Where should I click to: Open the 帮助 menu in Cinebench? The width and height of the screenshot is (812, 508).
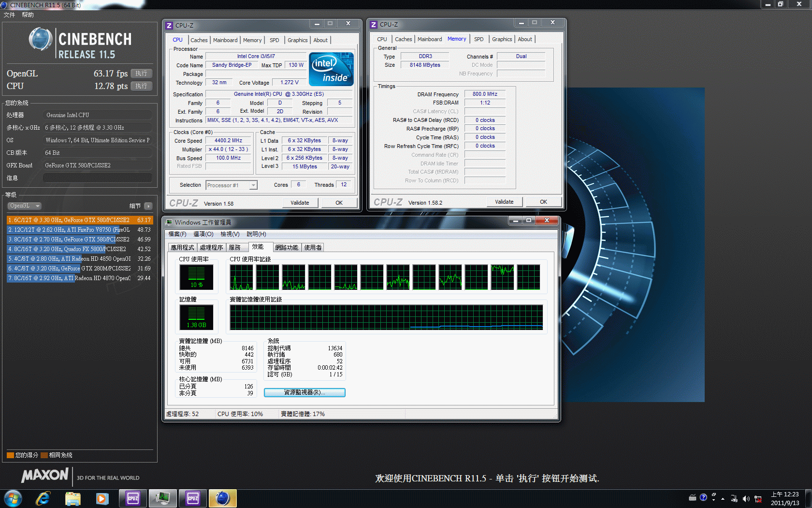pos(28,15)
